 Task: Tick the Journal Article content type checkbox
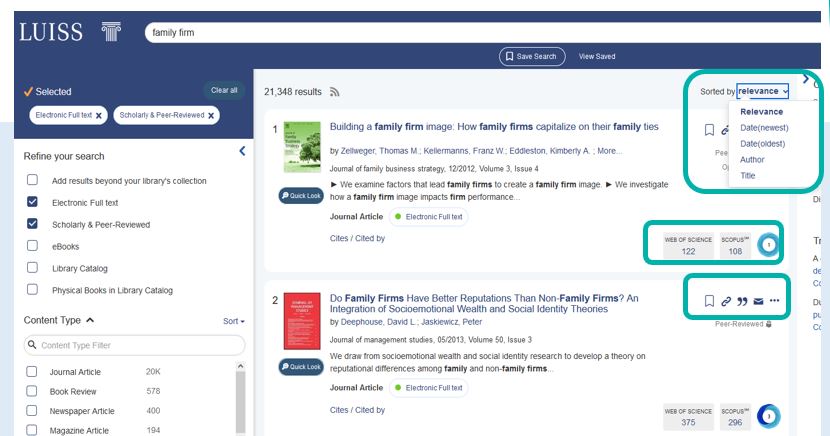pyautogui.click(x=33, y=372)
